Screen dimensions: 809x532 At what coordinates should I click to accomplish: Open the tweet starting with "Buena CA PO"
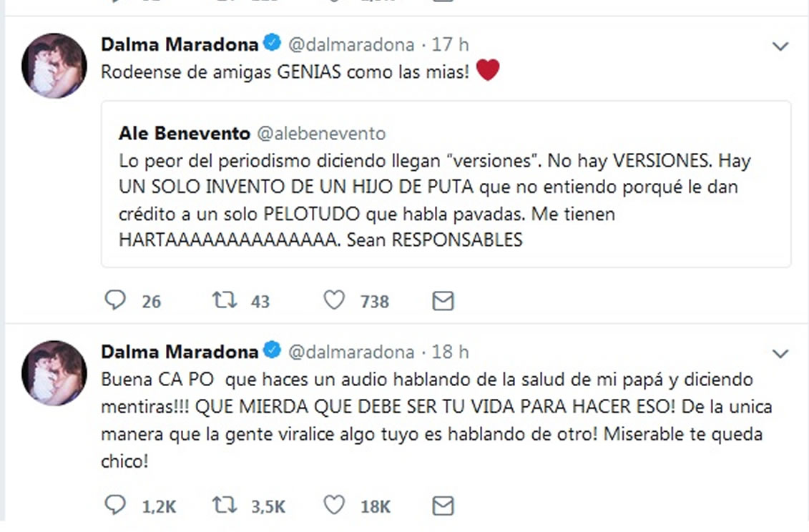coord(429,420)
